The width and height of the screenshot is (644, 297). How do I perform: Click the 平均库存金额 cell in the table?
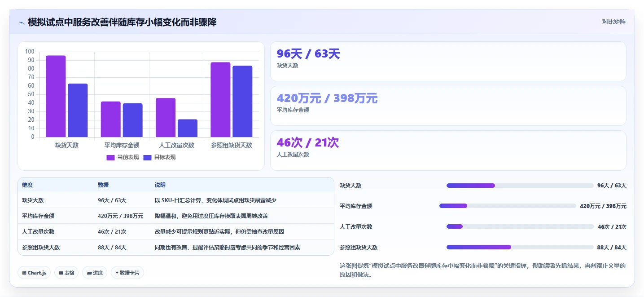pyautogui.click(x=38, y=216)
